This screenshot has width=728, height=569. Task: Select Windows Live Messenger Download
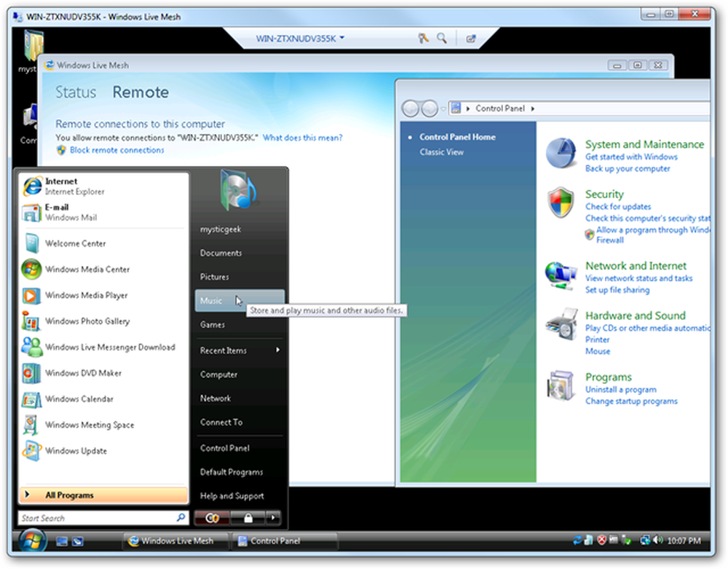103,347
